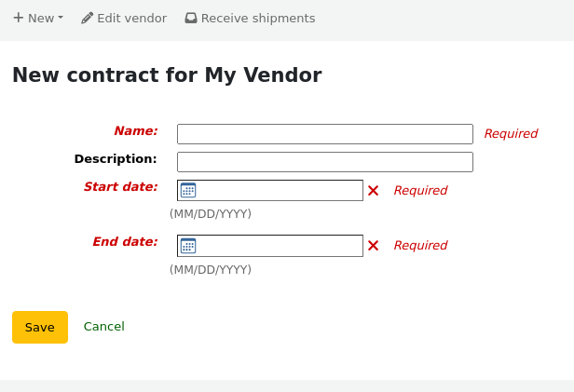This screenshot has width=574, height=392.
Task: Click the Description: field label
Action: pos(116,159)
